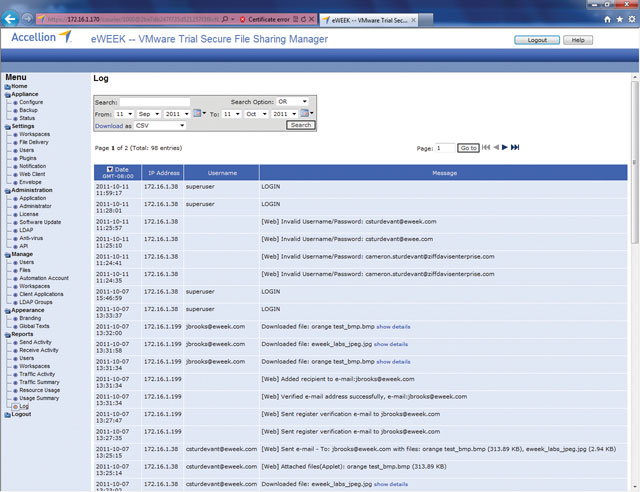Image resolution: width=640 pixels, height=492 pixels.
Task: Click the Home folder icon in menu
Action: (8, 87)
